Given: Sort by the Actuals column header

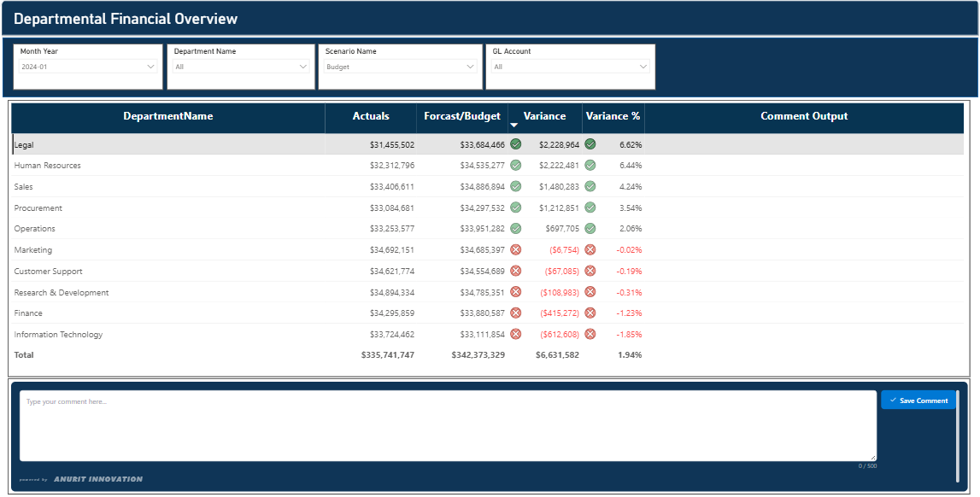Looking at the screenshot, I should (x=371, y=116).
